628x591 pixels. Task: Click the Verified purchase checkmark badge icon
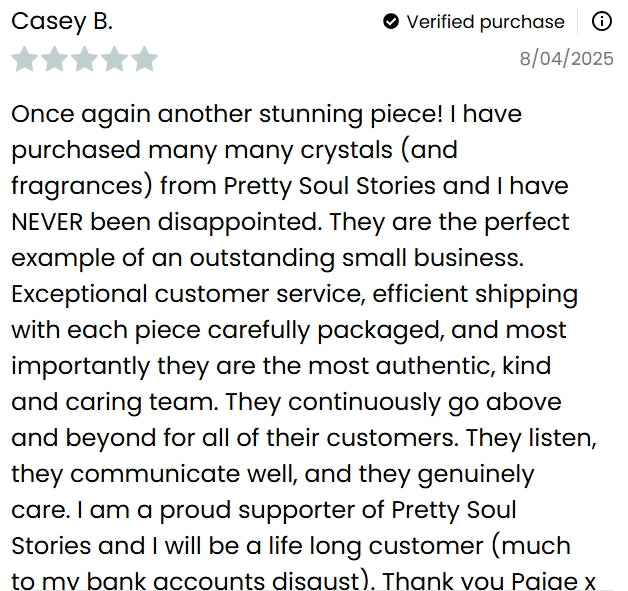pyautogui.click(x=391, y=21)
